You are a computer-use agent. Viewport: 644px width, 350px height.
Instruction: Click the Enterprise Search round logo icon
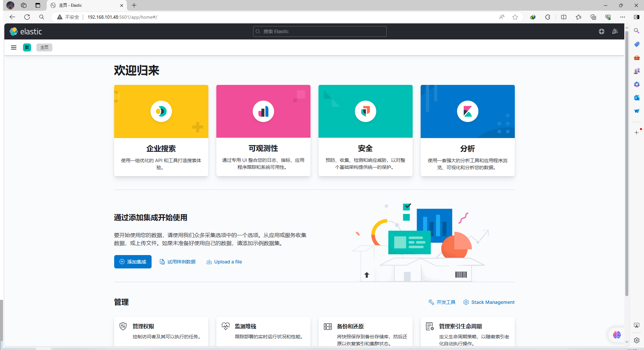click(161, 111)
